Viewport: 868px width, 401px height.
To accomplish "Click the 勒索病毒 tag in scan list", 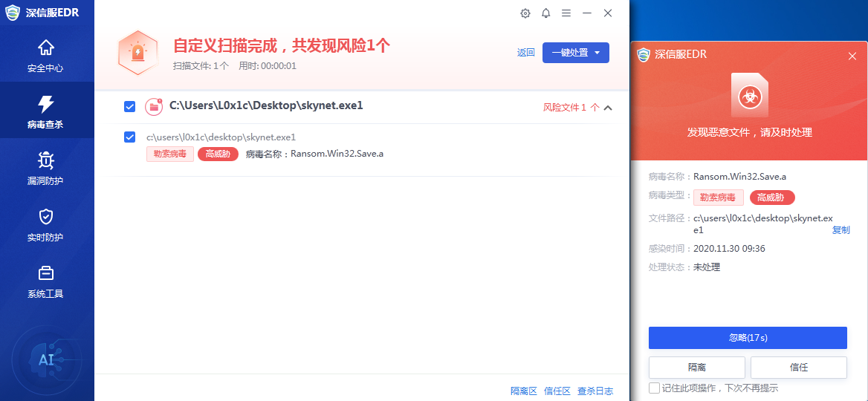I will 170,154.
